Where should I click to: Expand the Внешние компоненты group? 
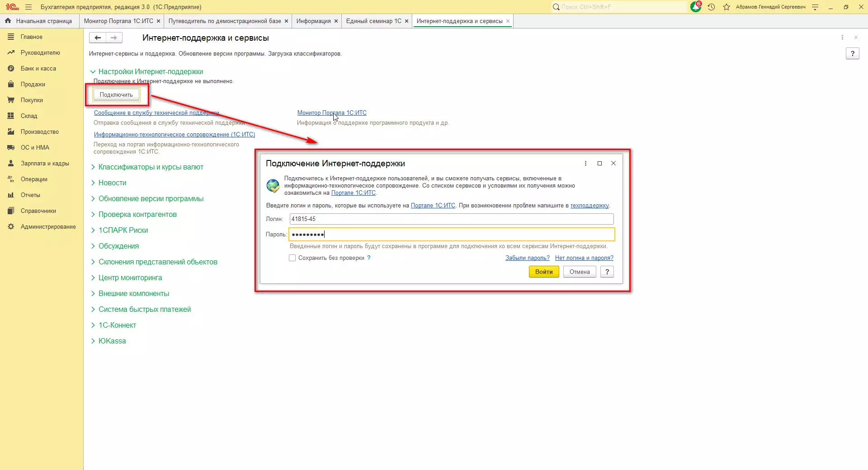tap(130, 294)
